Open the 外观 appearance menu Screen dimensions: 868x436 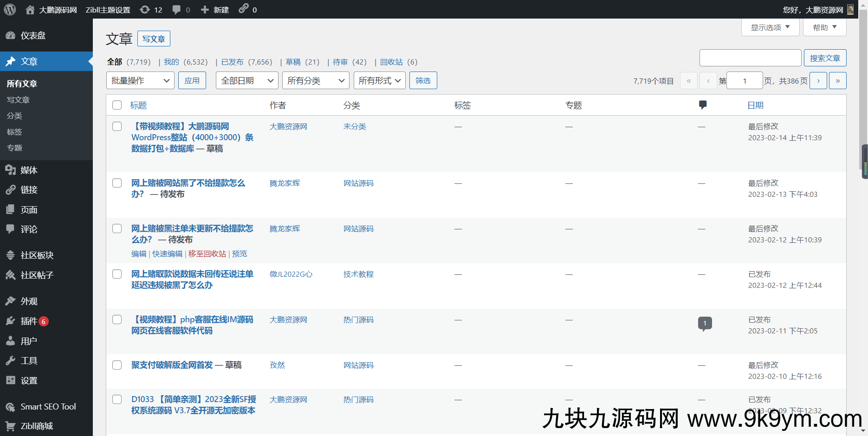29,301
